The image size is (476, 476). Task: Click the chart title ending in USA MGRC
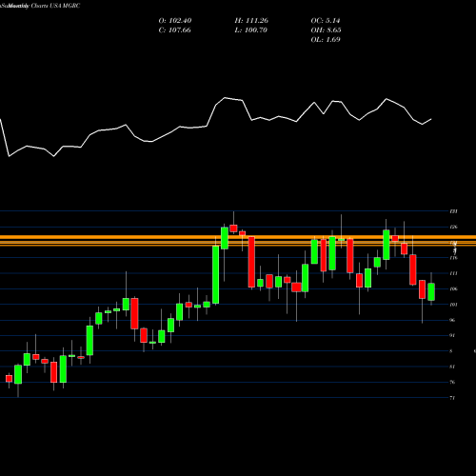pyautogui.click(x=40, y=6)
